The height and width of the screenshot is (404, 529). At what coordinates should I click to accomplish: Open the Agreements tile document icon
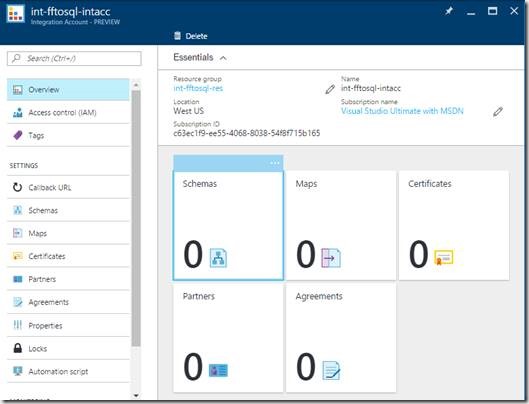click(331, 370)
